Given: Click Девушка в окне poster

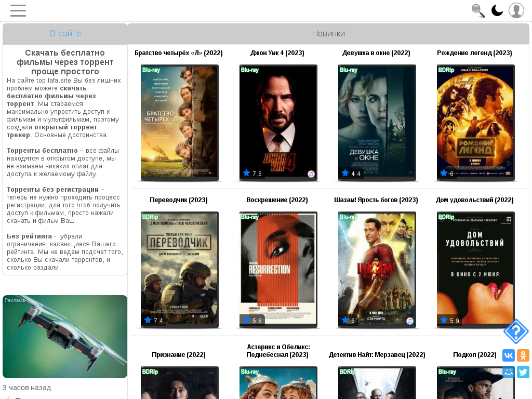Looking at the screenshot, I should point(377,123).
